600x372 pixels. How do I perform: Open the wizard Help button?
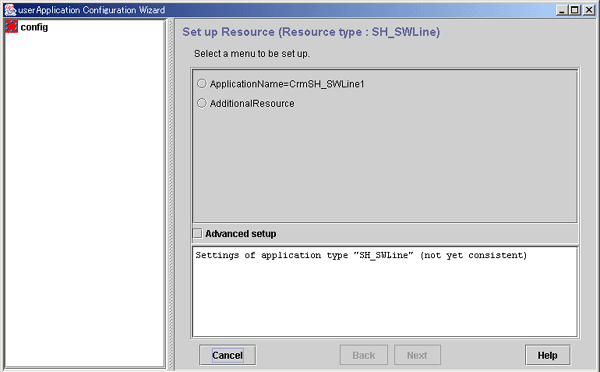coord(547,355)
